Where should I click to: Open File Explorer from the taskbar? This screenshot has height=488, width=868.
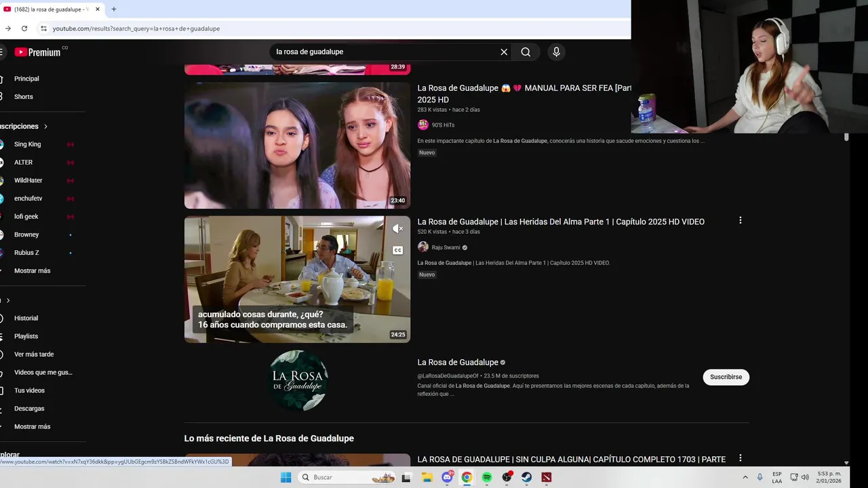coord(427,477)
